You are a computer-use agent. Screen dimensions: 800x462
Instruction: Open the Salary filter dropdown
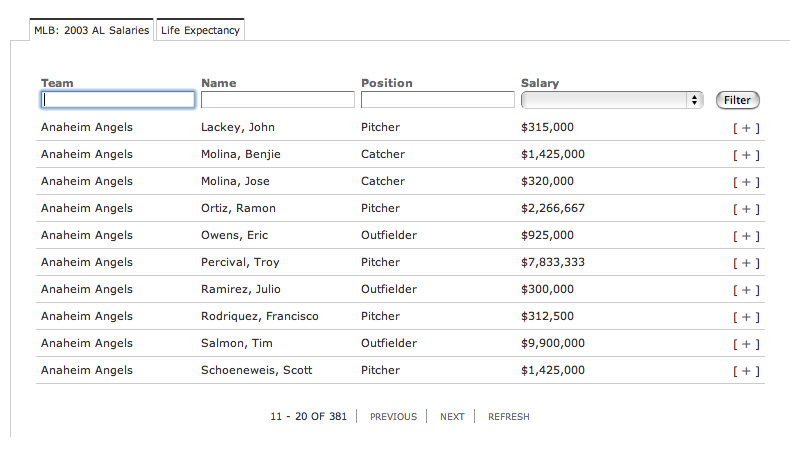pos(612,100)
